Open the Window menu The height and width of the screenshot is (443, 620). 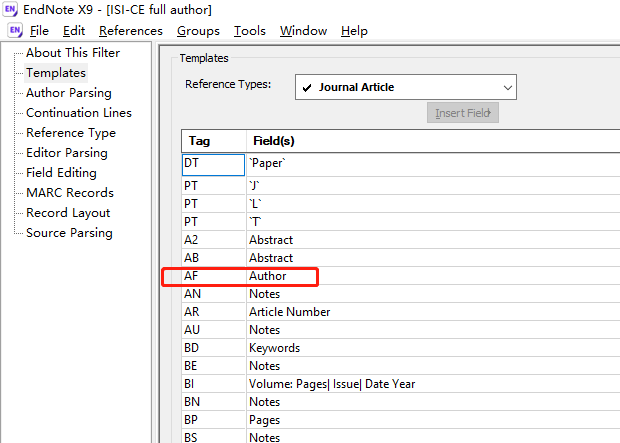click(303, 31)
